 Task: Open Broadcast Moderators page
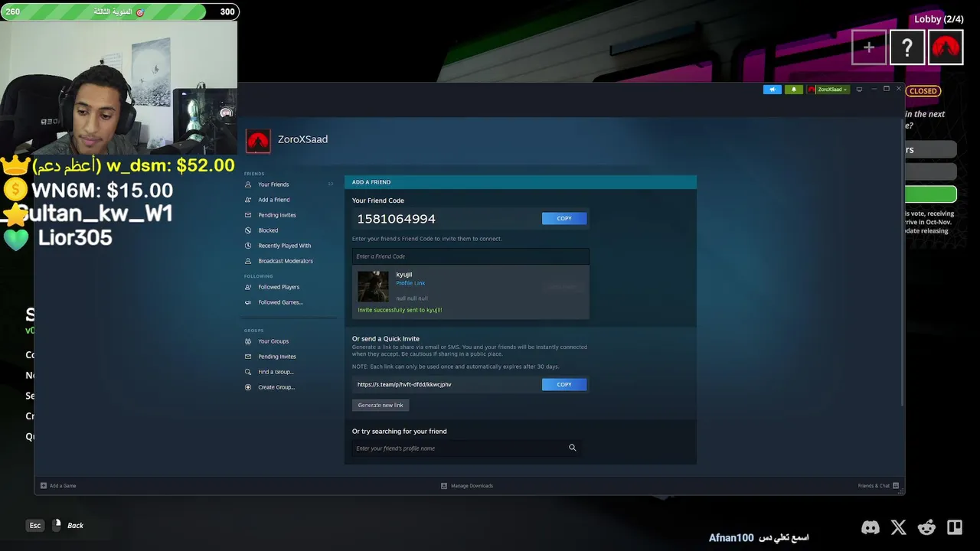click(285, 261)
